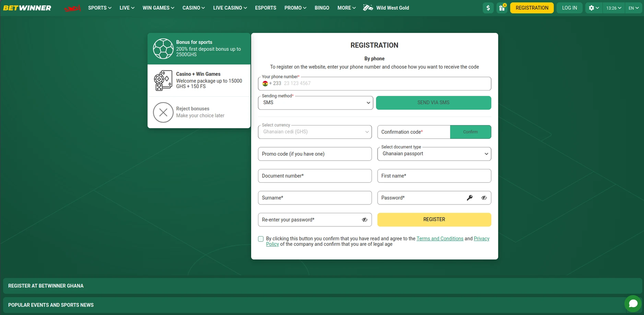
Task: Select the Reject bonuses X icon
Action: pyautogui.click(x=163, y=112)
